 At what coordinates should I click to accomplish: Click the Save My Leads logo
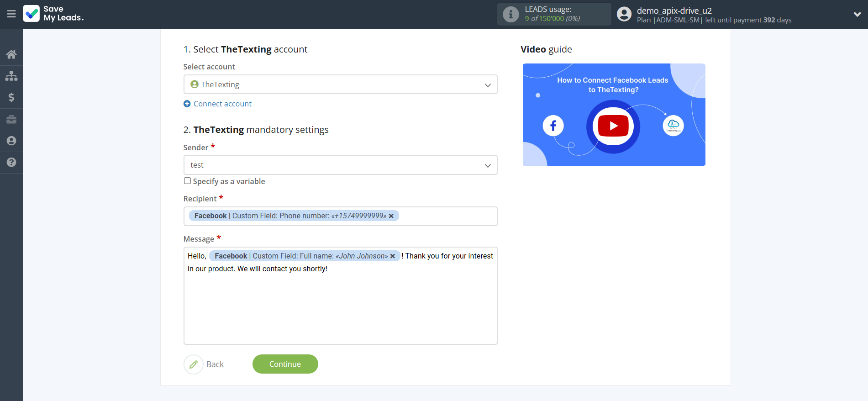point(53,14)
